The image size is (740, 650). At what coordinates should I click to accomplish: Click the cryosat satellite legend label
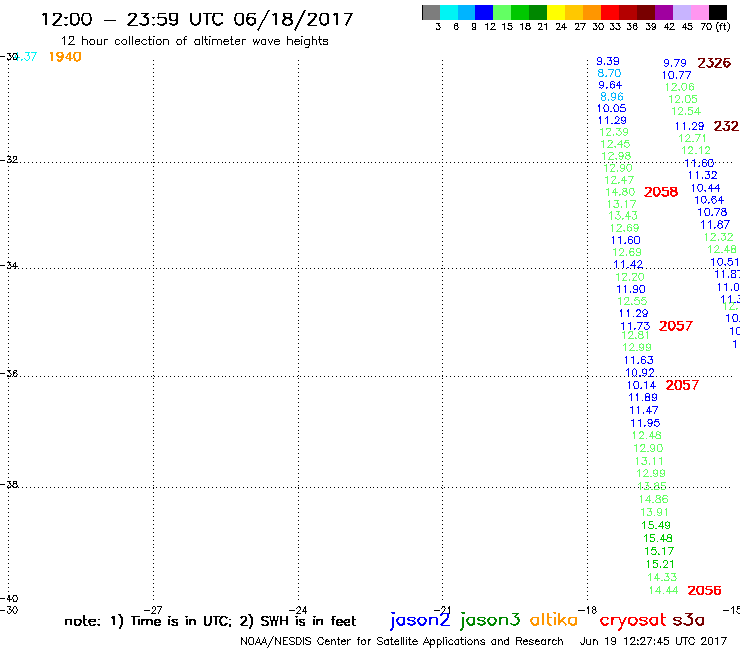tap(633, 620)
